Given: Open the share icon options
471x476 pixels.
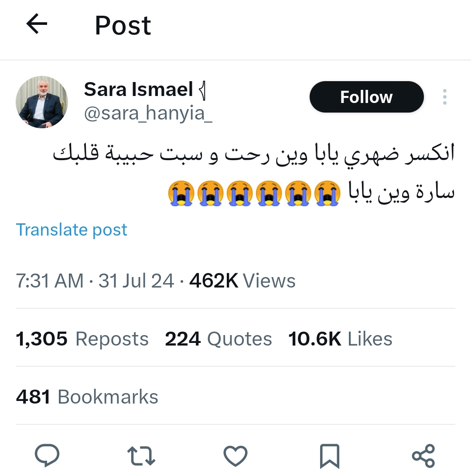Looking at the screenshot, I should point(423,455).
